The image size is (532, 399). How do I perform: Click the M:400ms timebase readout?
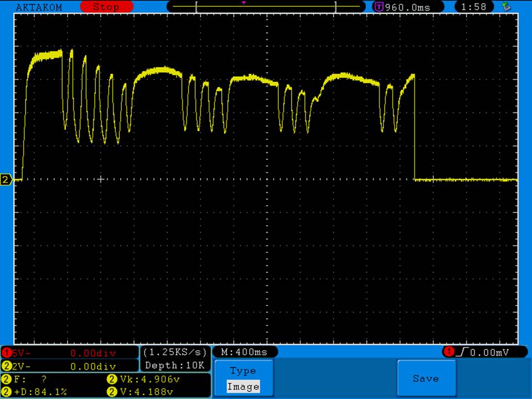pyautogui.click(x=244, y=352)
